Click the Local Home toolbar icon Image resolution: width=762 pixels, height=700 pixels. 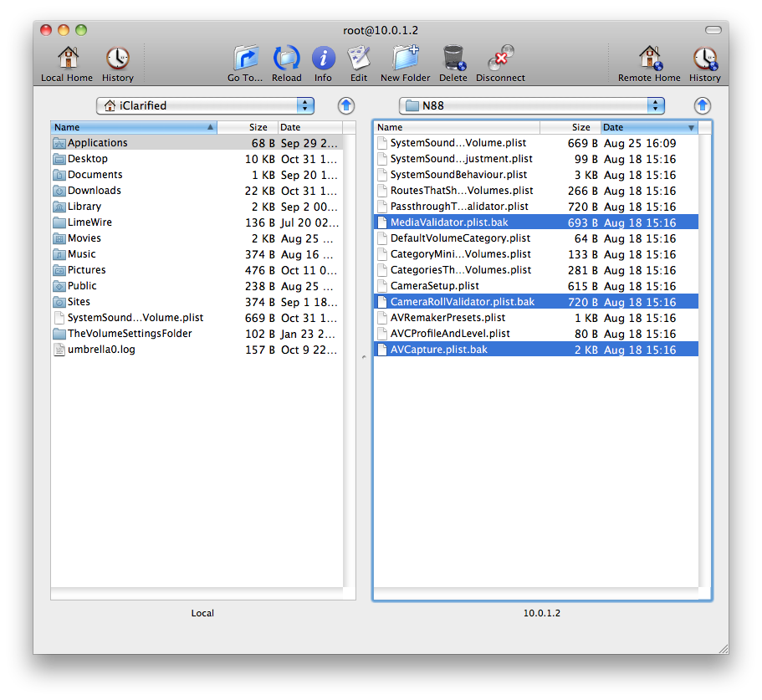67,59
